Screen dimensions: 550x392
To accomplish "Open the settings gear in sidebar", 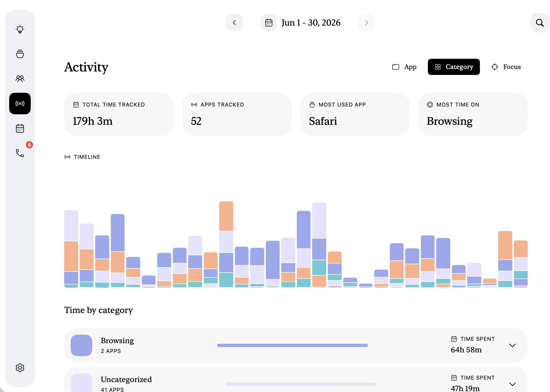I will (x=20, y=368).
